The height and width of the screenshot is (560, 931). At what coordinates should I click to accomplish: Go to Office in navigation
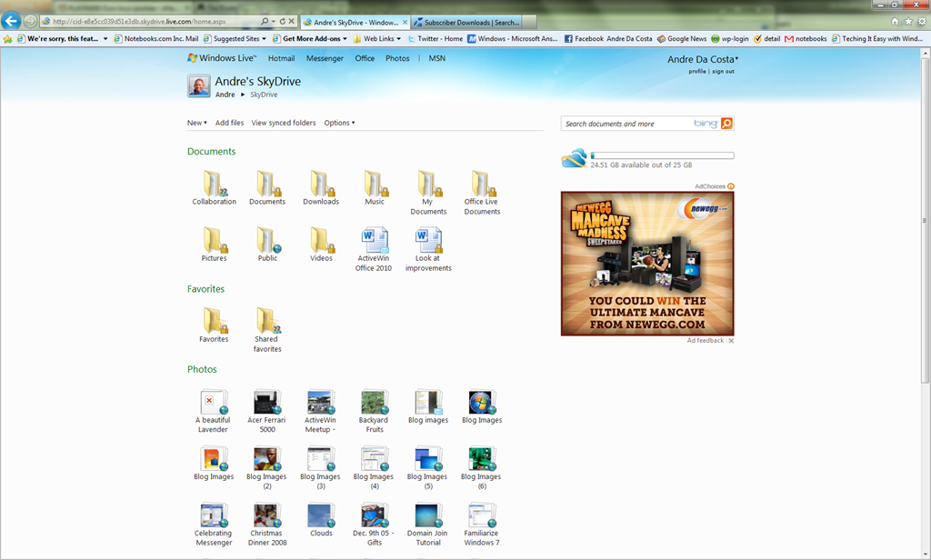(365, 58)
